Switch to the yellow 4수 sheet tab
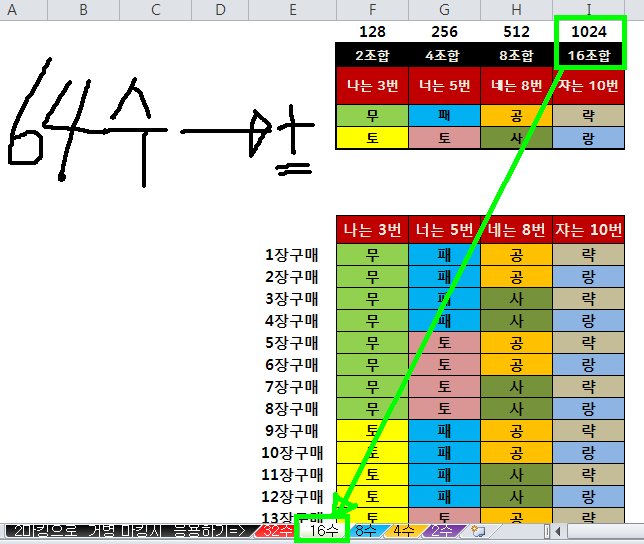 click(404, 531)
